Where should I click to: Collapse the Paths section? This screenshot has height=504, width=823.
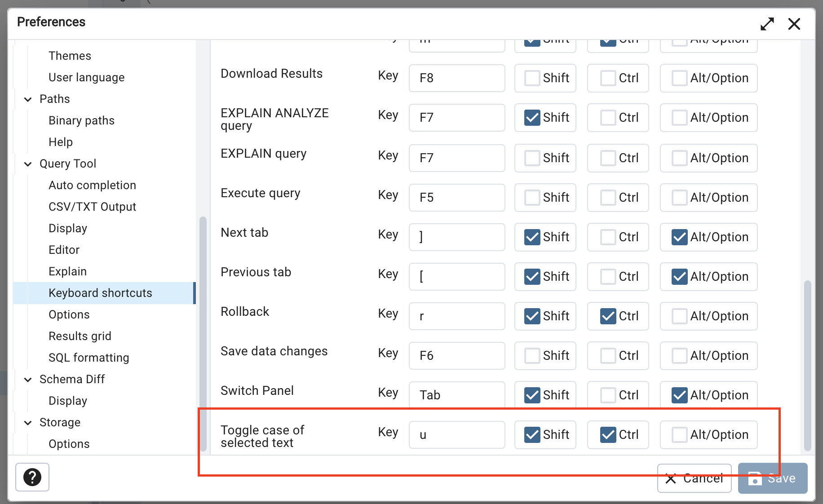(28, 99)
